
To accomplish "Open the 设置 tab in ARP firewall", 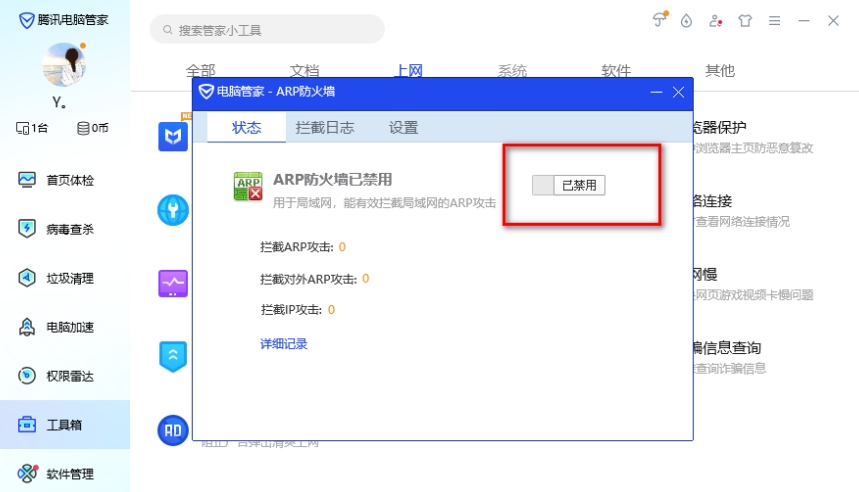I will pyautogui.click(x=403, y=127).
